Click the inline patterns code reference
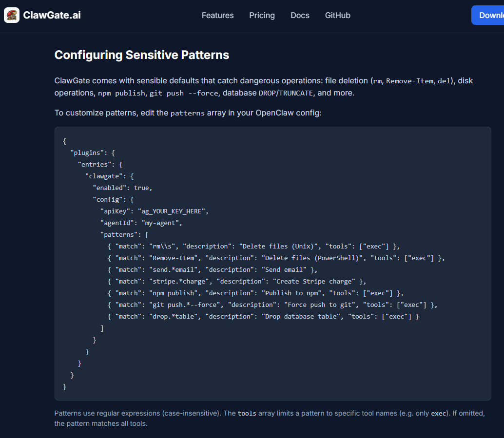The height and width of the screenshot is (438, 504). click(187, 113)
